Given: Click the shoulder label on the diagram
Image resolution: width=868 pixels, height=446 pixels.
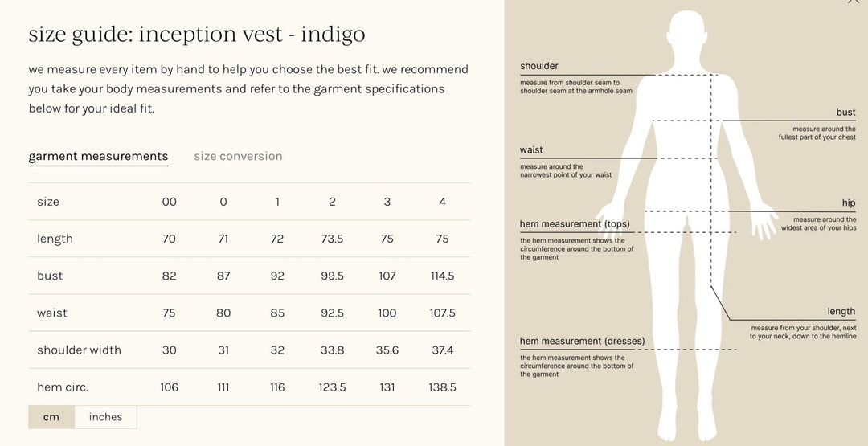Looking at the screenshot, I should coord(539,66).
